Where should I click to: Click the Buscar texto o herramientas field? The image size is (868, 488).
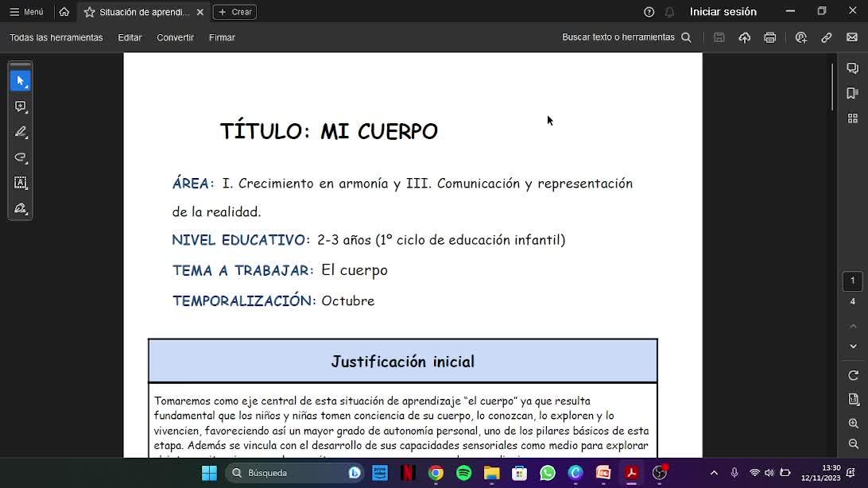(x=626, y=37)
